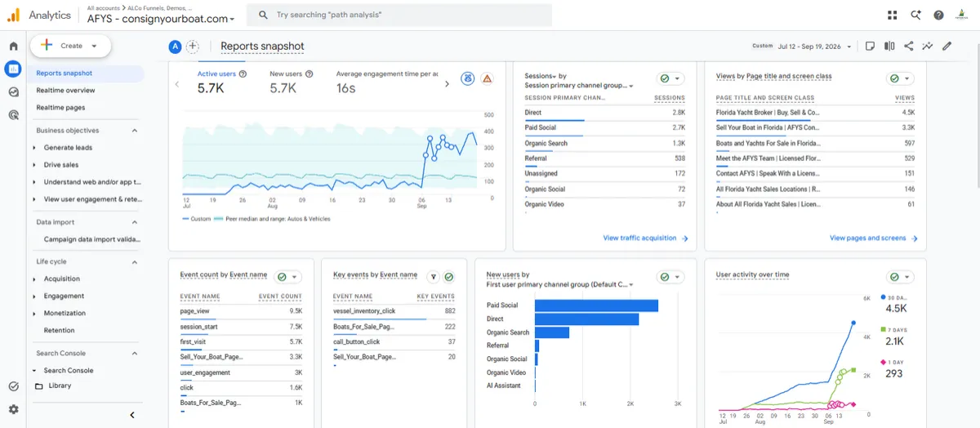980x428 pixels.
Task: Select the Reports icon in left rail
Action: [13, 69]
